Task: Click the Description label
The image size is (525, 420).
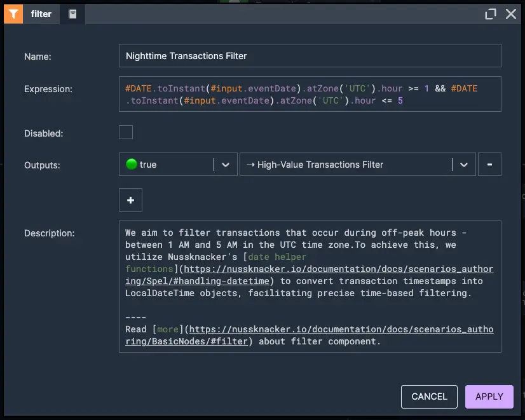Action: point(49,233)
